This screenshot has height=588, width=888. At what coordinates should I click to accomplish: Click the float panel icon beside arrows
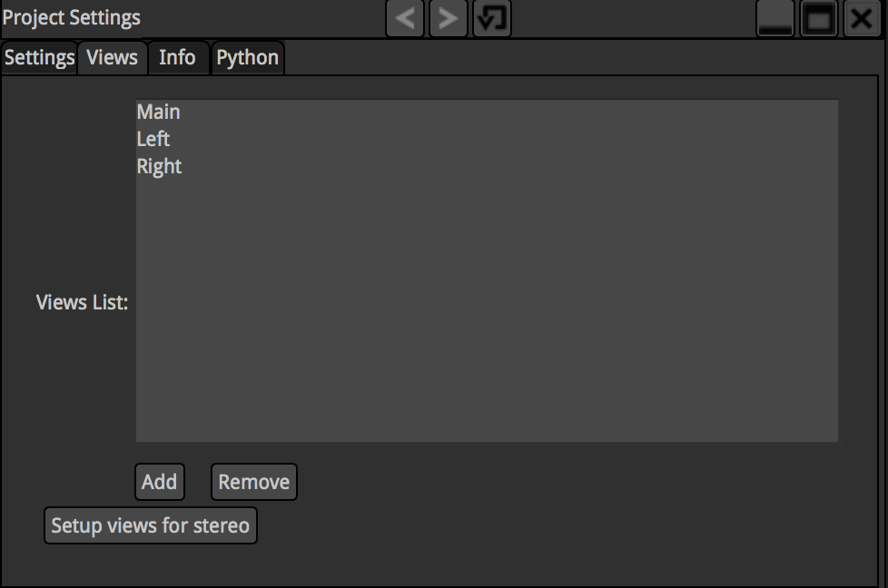[492, 19]
